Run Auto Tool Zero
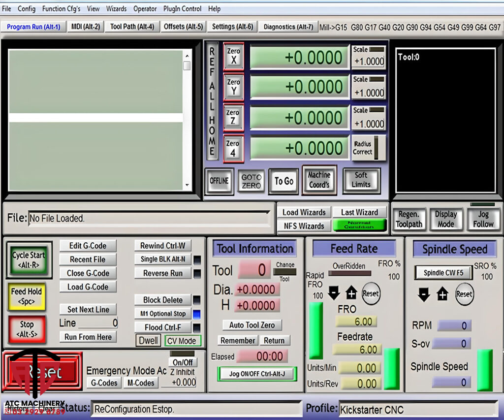 coord(254,325)
